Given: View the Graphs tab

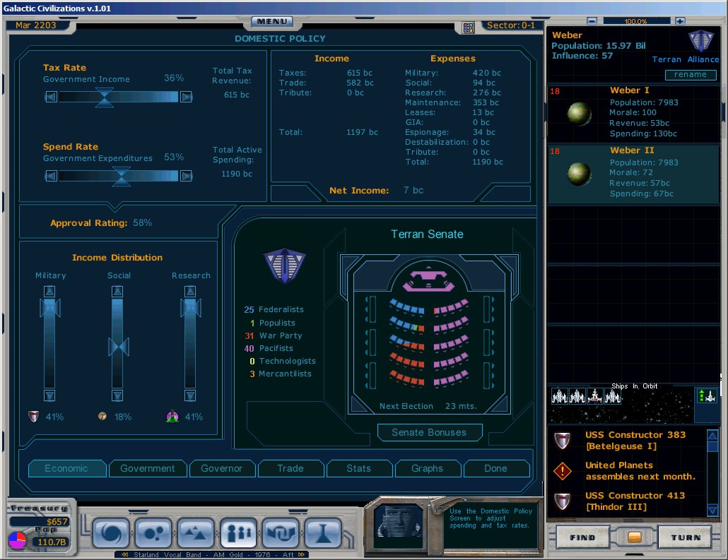Looking at the screenshot, I should coord(427,469).
